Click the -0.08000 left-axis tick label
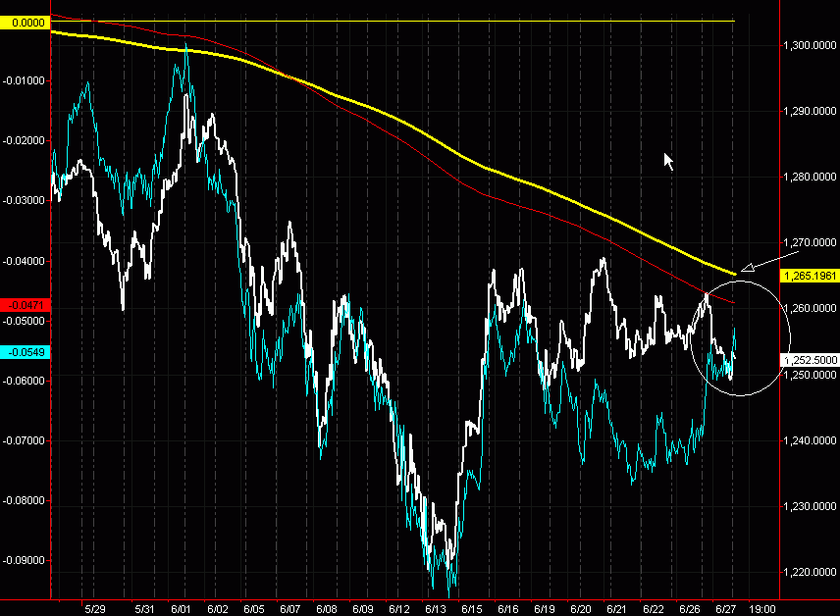The height and width of the screenshot is (616, 840). [24, 501]
